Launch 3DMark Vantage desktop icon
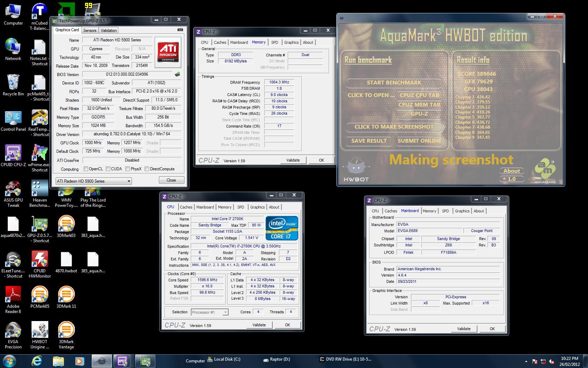This screenshot has width=588, height=368. click(x=66, y=335)
